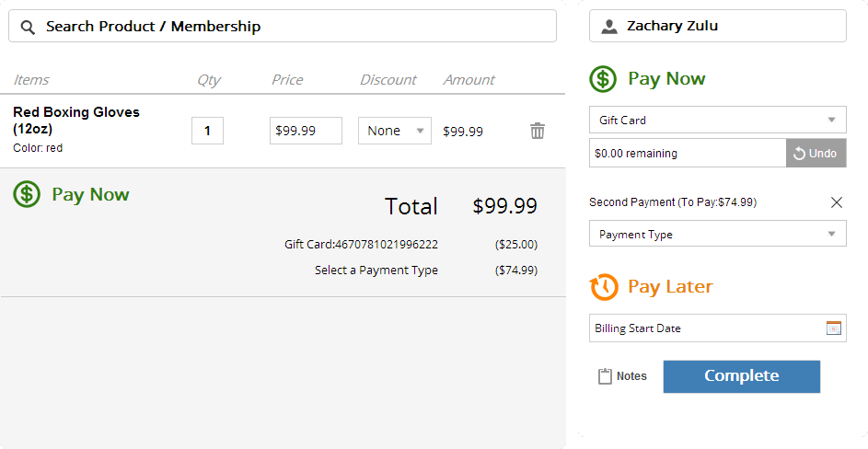Open the Notes link
The image size is (868, 449).
tap(631, 376)
